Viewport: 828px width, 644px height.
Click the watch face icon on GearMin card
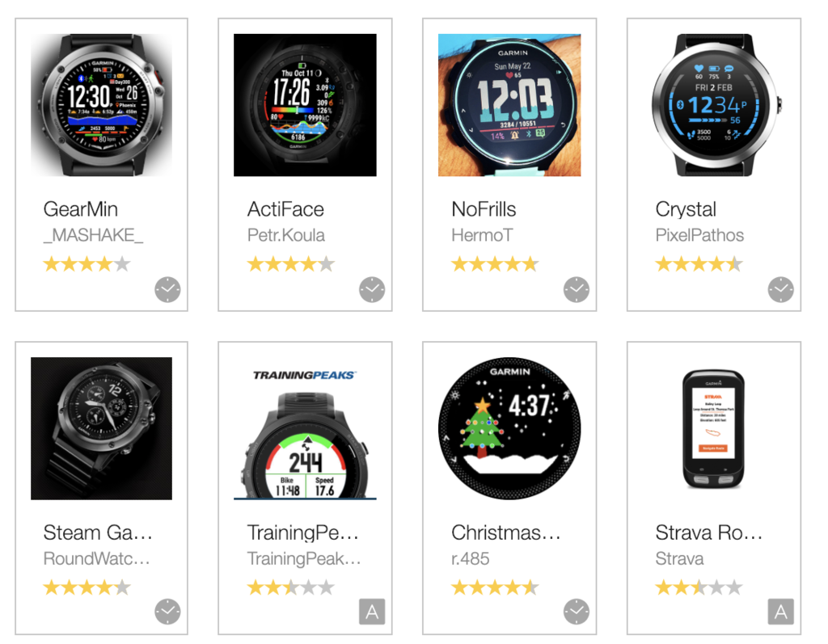tap(167, 289)
